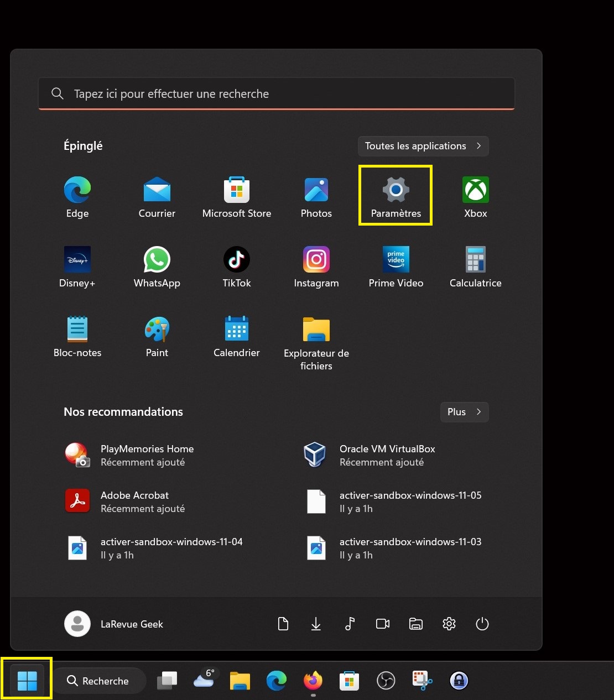Image resolution: width=614 pixels, height=700 pixels.
Task: Launch the Xbox app
Action: 475,197
